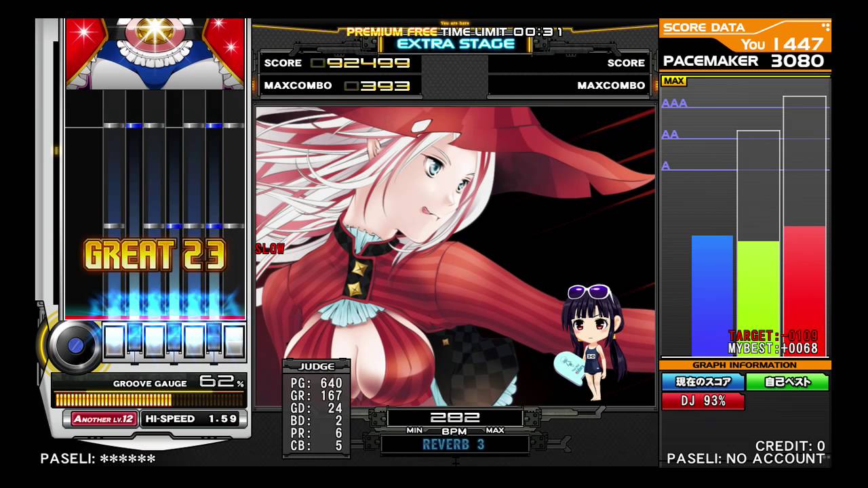Click the red pacemaker target graph bar
Screen dimensions: 868x488
805,291
